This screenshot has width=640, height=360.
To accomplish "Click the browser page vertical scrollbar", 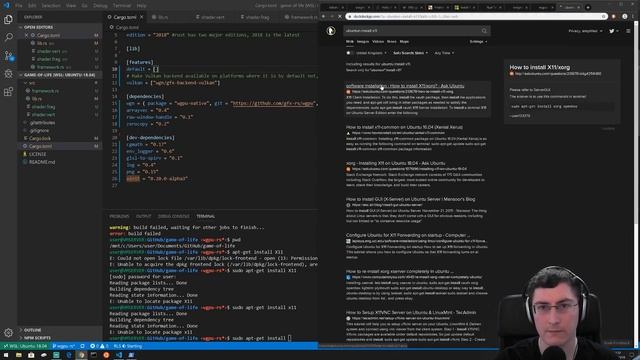I will pyautogui.click(x=636, y=122).
